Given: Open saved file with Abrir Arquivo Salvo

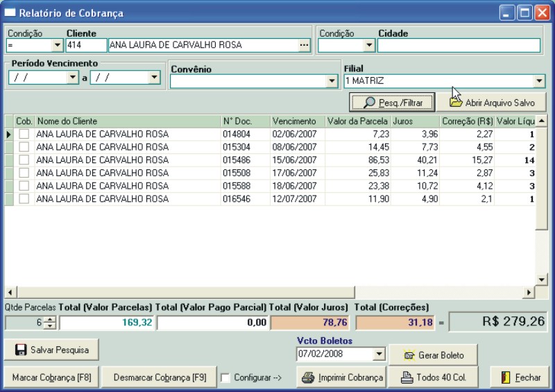Looking at the screenshot, I should point(491,103).
